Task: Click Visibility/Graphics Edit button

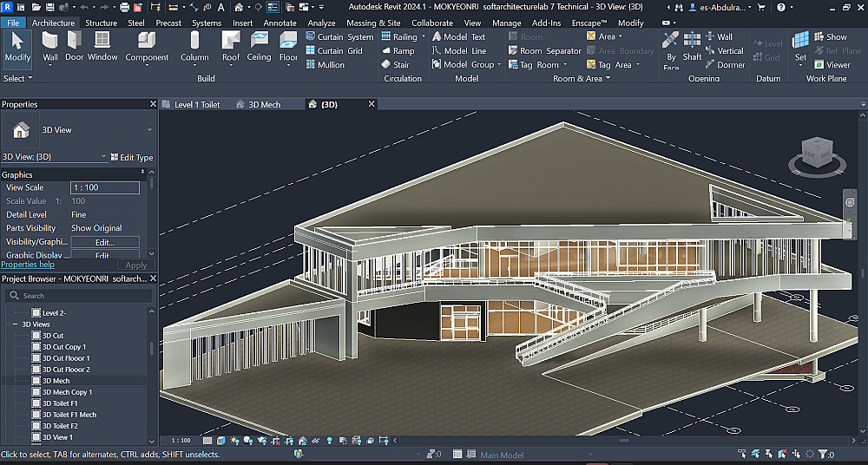Action: 105,242
